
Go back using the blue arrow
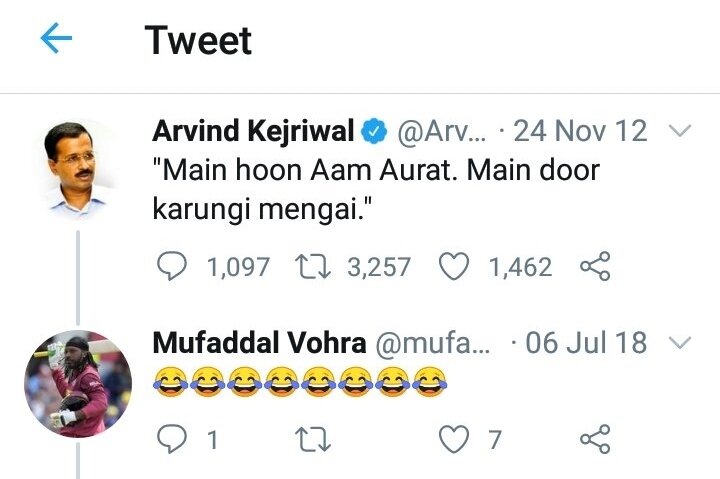click(56, 40)
